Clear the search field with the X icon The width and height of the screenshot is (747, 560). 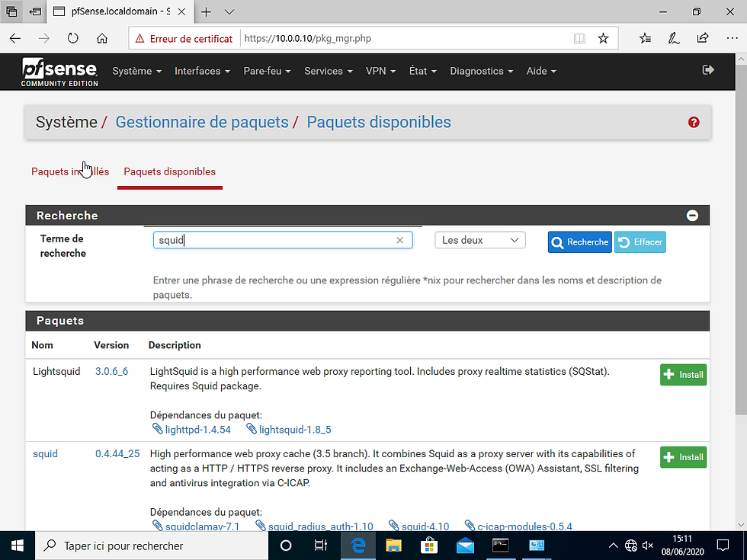click(x=399, y=241)
